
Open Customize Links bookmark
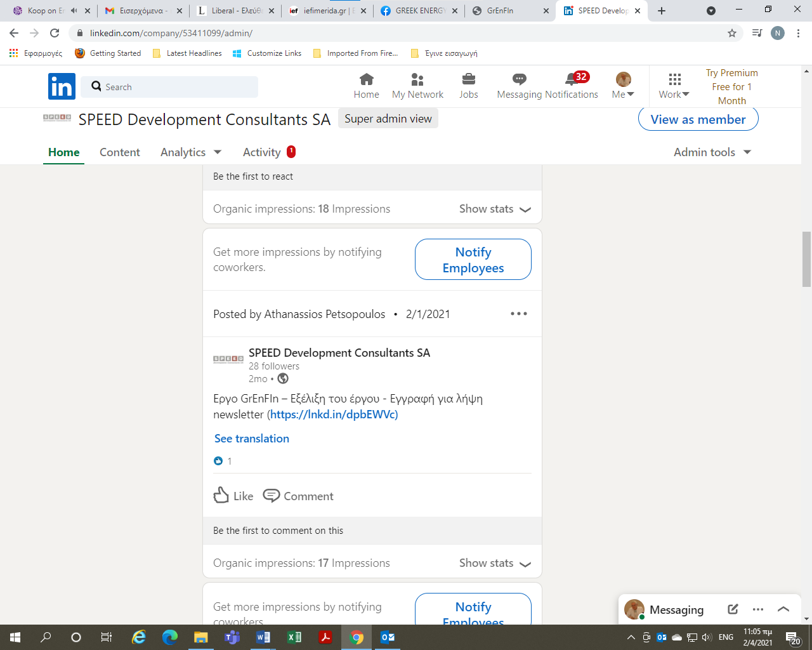[x=267, y=53]
